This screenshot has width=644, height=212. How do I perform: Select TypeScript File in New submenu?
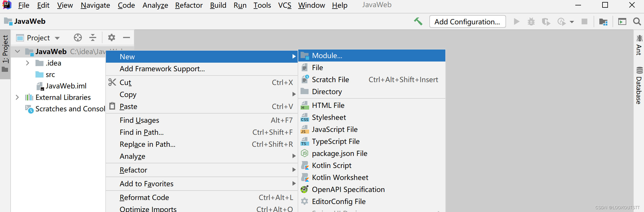(x=372, y=141)
